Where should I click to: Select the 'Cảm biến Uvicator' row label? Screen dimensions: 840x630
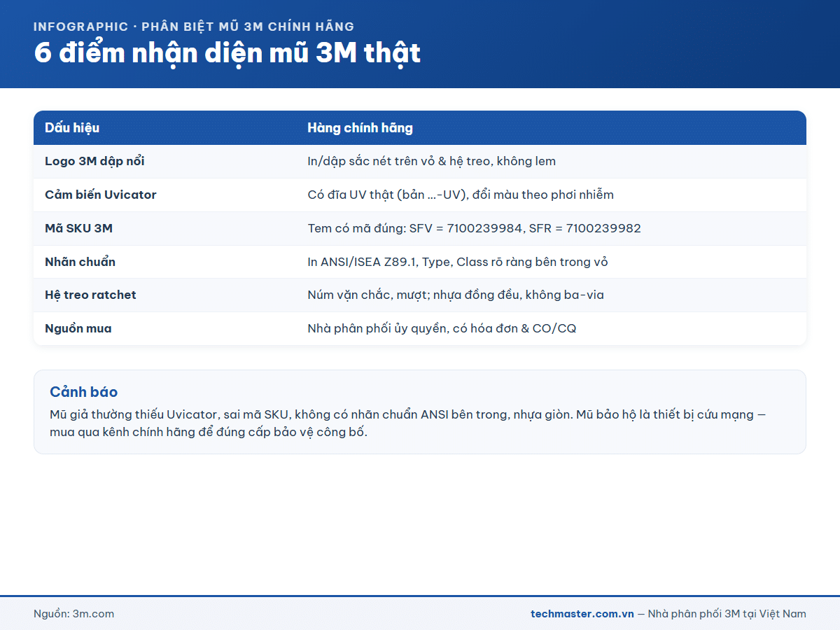[x=101, y=195]
